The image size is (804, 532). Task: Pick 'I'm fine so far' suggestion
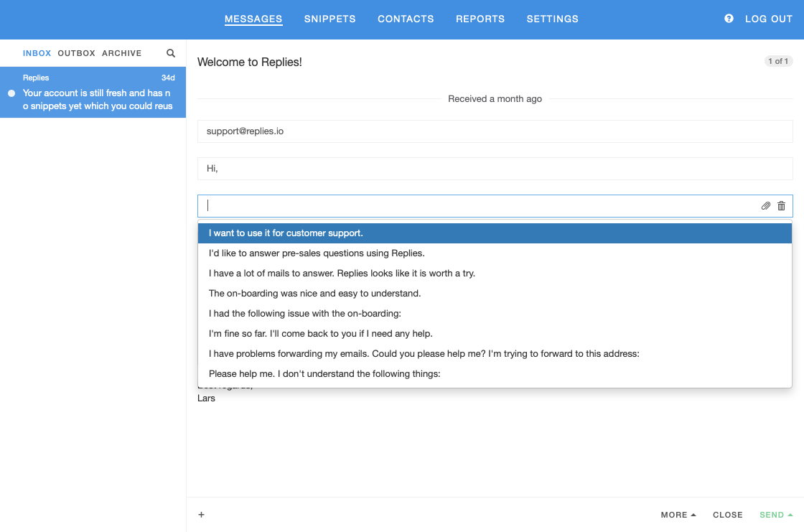pos(320,334)
